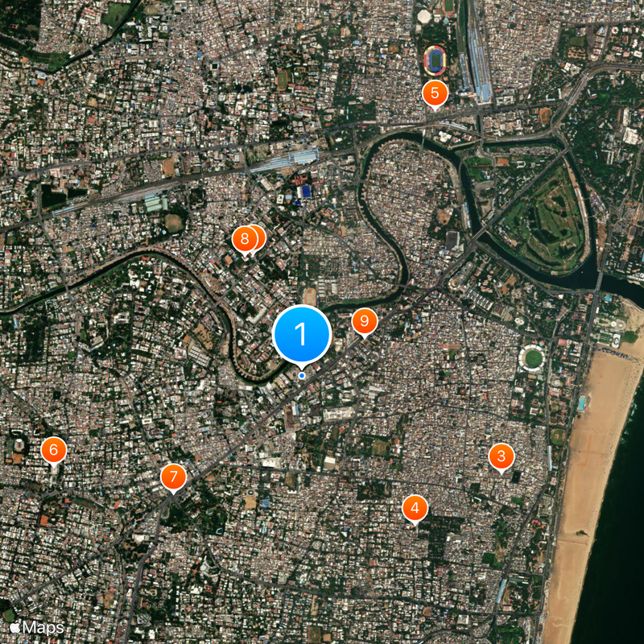644x644 pixels.
Task: Click the small blue location dot under pin 1
Action: [302, 375]
